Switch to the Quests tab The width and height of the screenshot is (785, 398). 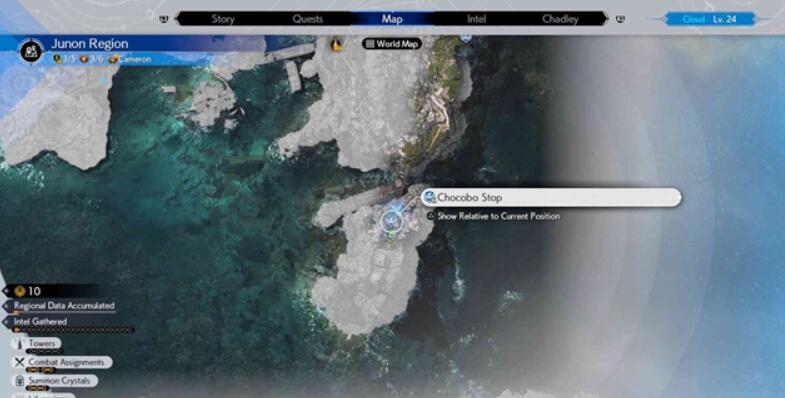click(x=307, y=19)
